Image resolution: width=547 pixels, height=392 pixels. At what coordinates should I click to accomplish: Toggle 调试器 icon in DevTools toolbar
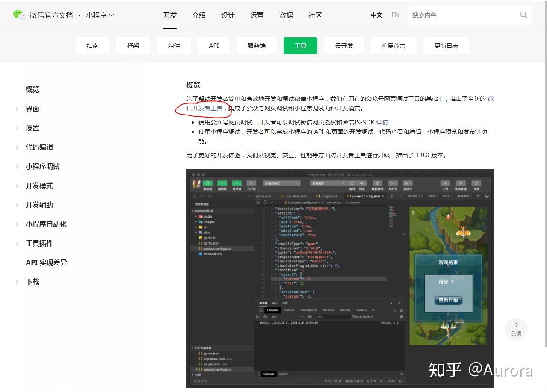[x=237, y=183]
